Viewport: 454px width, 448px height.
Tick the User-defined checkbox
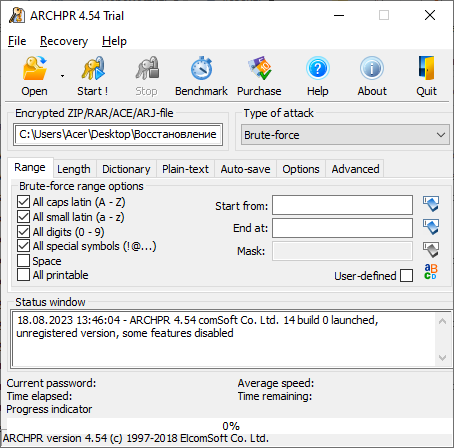pyautogui.click(x=406, y=276)
